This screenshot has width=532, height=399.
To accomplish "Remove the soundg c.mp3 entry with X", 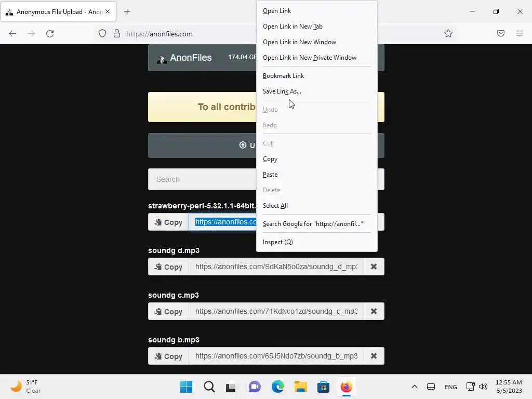I will pos(374,311).
